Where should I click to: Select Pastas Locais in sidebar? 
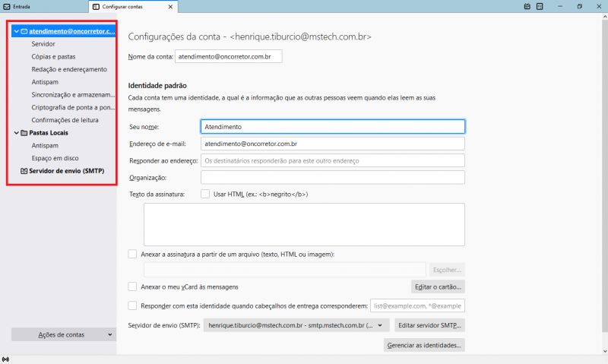pyautogui.click(x=49, y=132)
